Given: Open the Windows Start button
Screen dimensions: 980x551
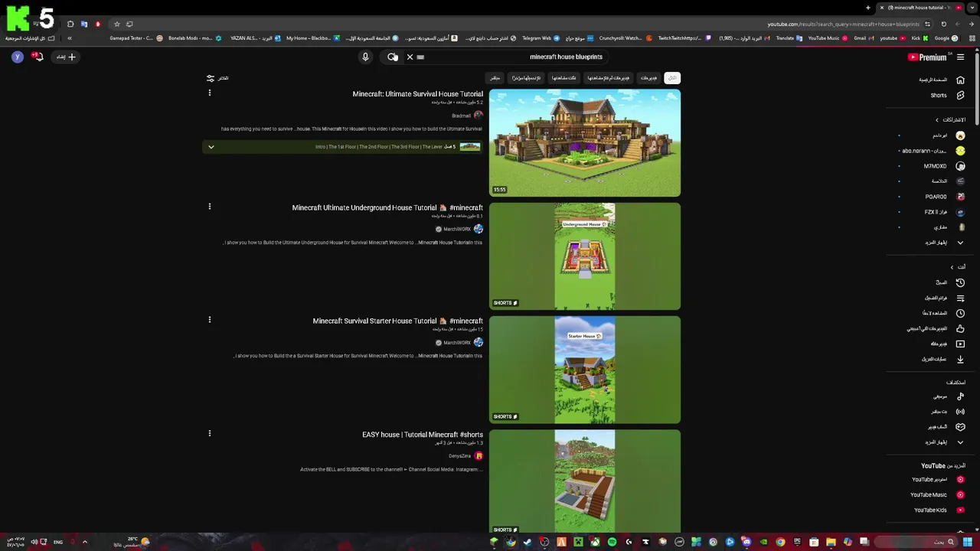Looking at the screenshot, I should click(968, 543).
